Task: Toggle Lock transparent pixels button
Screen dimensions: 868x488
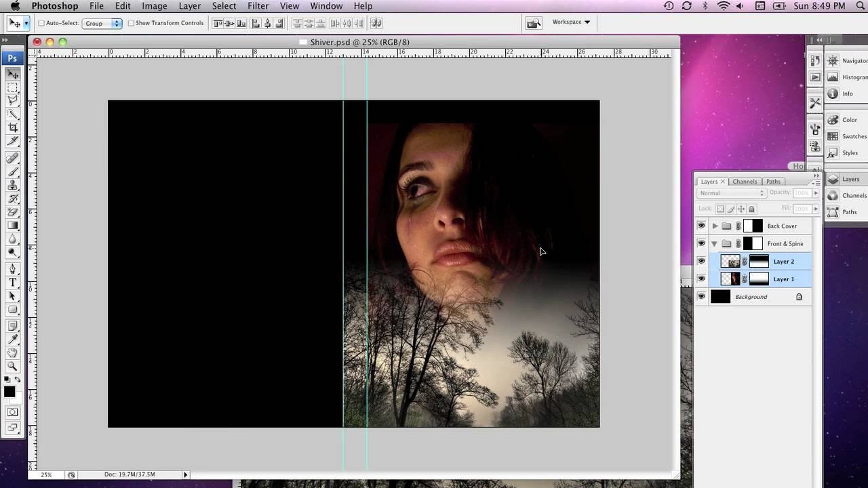Action: tap(720, 209)
